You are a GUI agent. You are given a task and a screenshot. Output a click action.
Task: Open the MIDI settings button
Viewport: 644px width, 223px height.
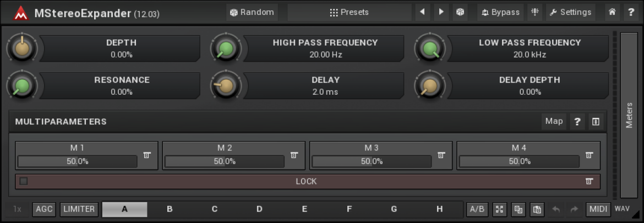point(598,209)
